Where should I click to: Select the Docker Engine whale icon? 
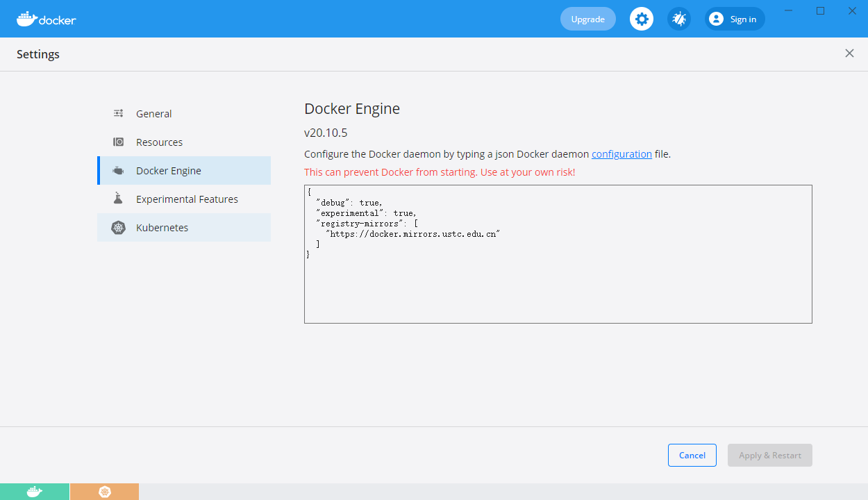(118, 170)
